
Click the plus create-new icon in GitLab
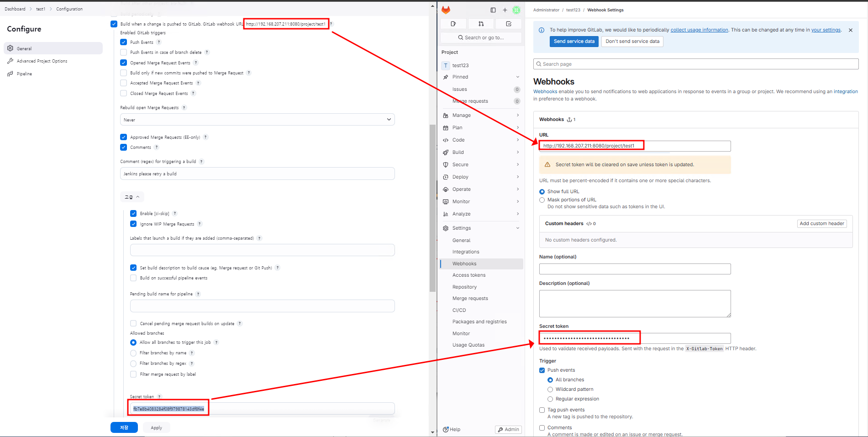point(505,10)
